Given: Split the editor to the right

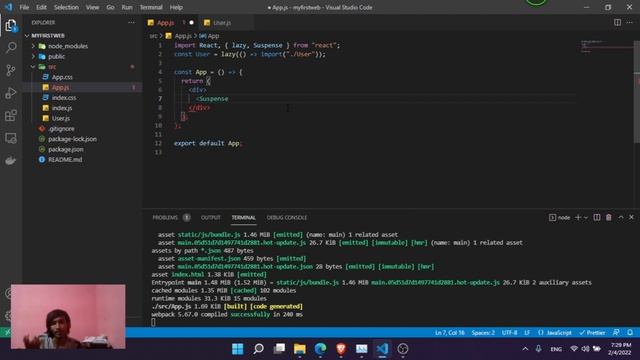Looking at the screenshot, I should click(618, 22).
